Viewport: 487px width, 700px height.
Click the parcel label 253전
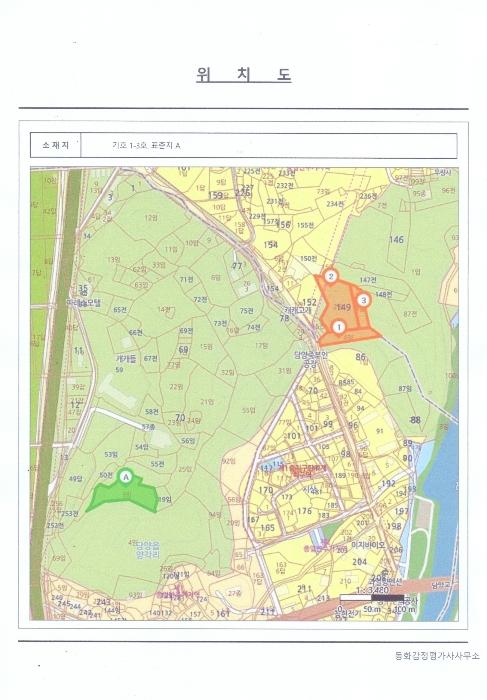(x=70, y=513)
